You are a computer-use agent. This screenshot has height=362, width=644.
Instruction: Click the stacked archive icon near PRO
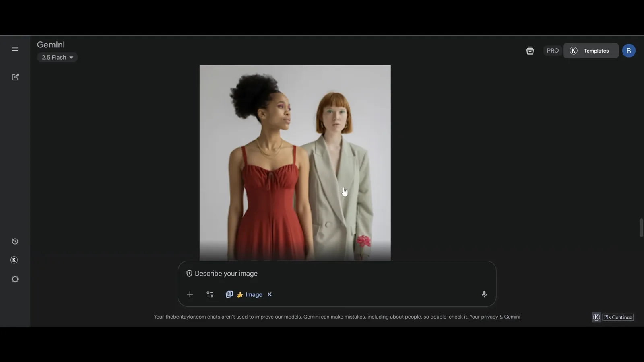530,51
